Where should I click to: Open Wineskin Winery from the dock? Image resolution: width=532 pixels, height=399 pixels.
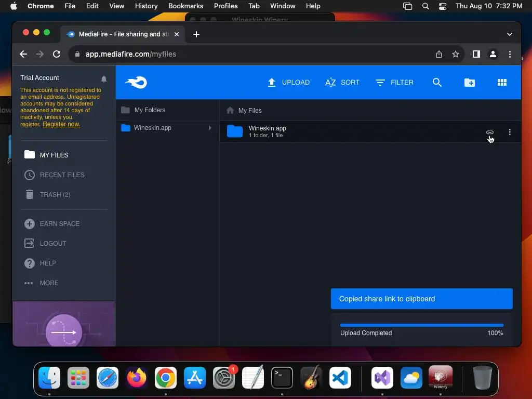click(441, 377)
